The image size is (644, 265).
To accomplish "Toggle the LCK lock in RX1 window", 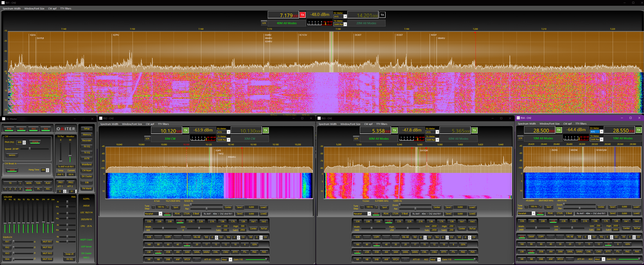I will coord(264,23).
